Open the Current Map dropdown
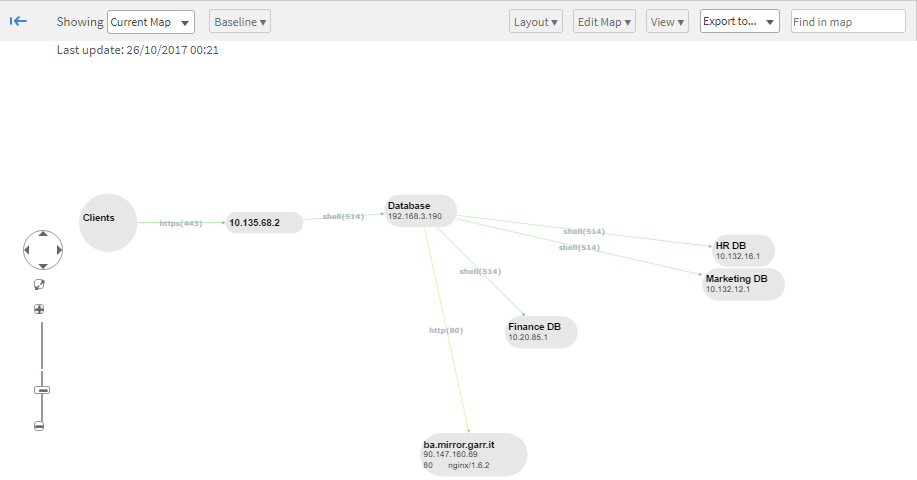Image resolution: width=917 pixels, height=480 pixels. (150, 22)
